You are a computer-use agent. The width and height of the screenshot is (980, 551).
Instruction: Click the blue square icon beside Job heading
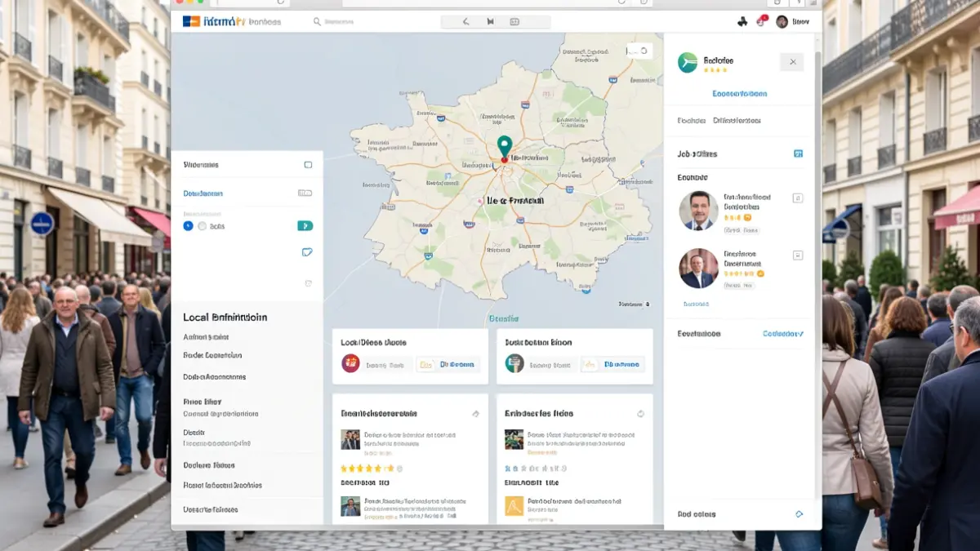(x=798, y=153)
